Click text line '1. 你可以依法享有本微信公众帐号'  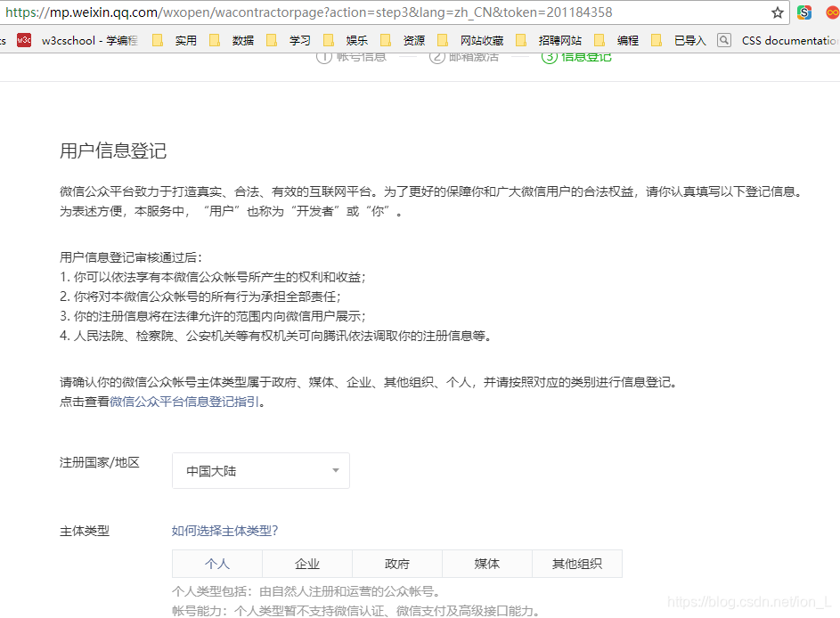click(x=213, y=278)
